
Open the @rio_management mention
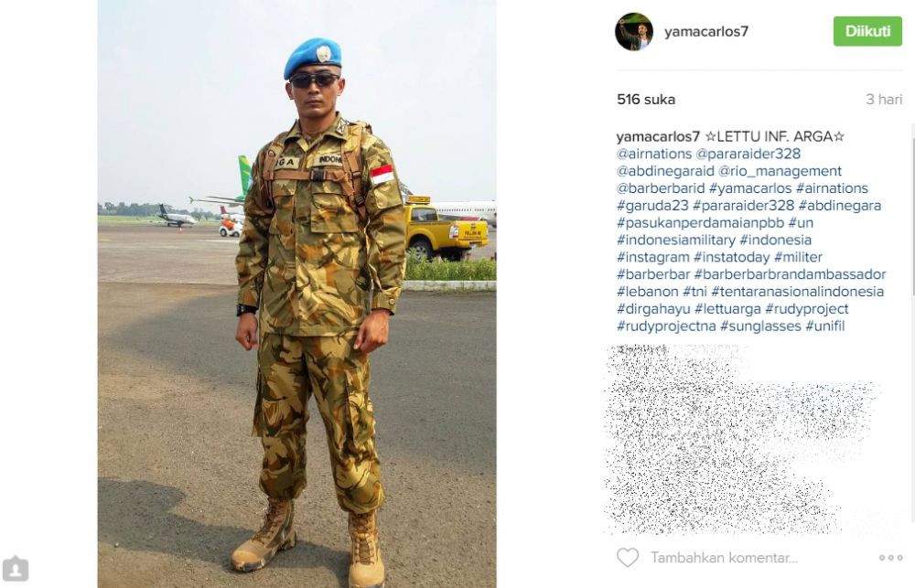pos(780,171)
